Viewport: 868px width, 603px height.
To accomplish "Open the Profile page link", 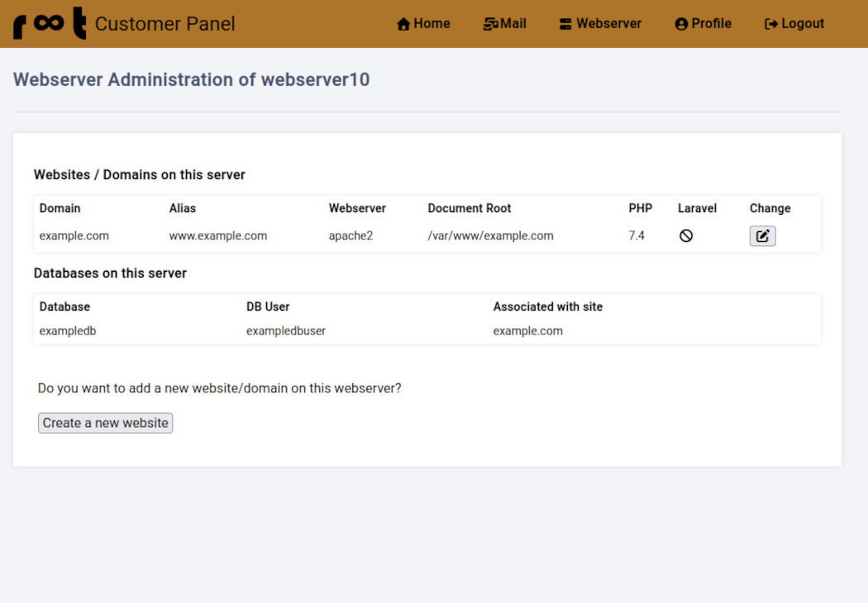I will (712, 24).
